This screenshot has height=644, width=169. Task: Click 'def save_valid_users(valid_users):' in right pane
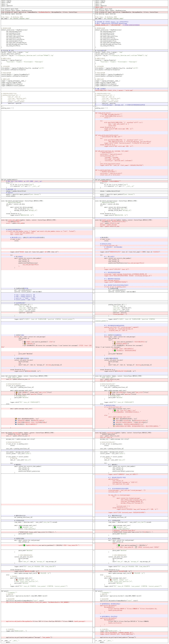(x=107, y=135)
